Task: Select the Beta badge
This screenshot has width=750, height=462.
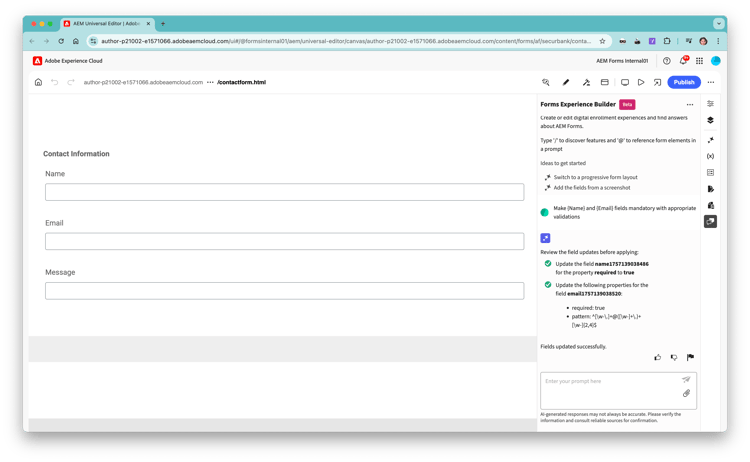Action: 627,104
